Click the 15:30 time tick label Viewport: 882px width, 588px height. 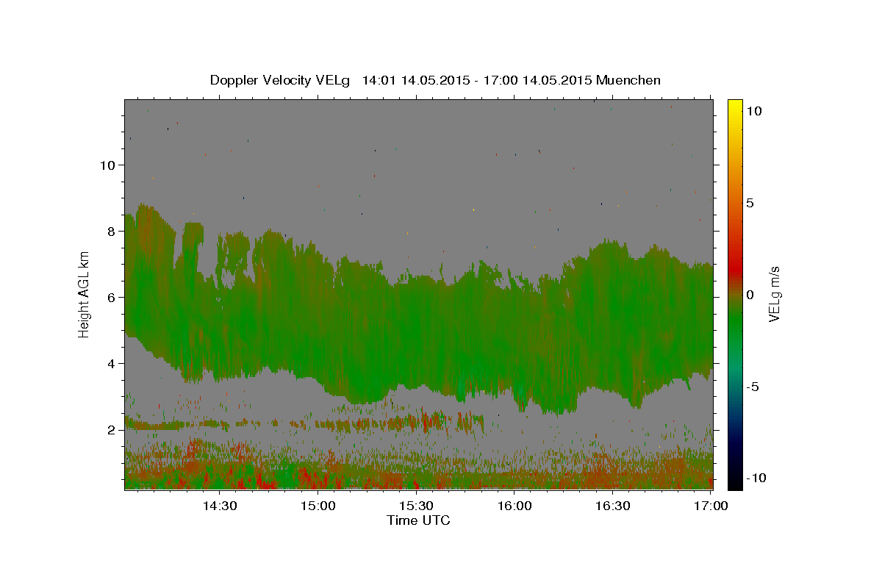[416, 506]
